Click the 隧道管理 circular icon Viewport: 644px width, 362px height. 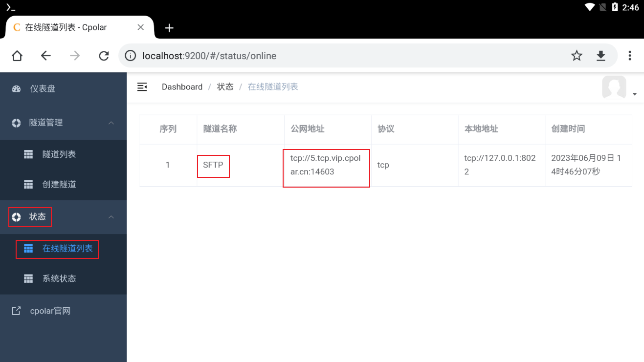point(16,123)
